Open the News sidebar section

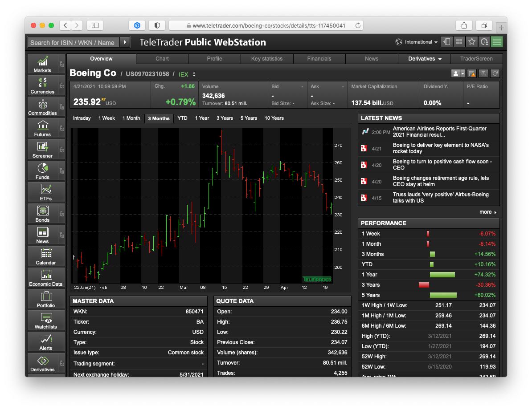tap(43, 235)
